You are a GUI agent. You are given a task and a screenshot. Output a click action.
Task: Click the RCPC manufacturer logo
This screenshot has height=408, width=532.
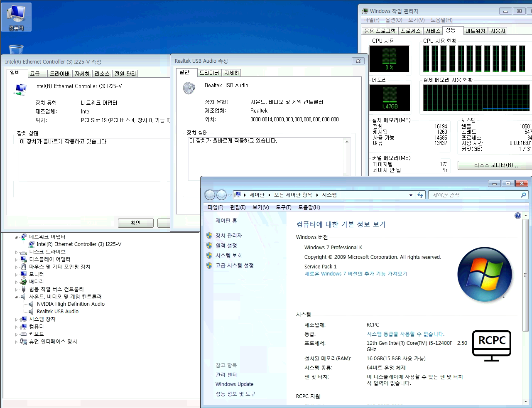(x=492, y=346)
